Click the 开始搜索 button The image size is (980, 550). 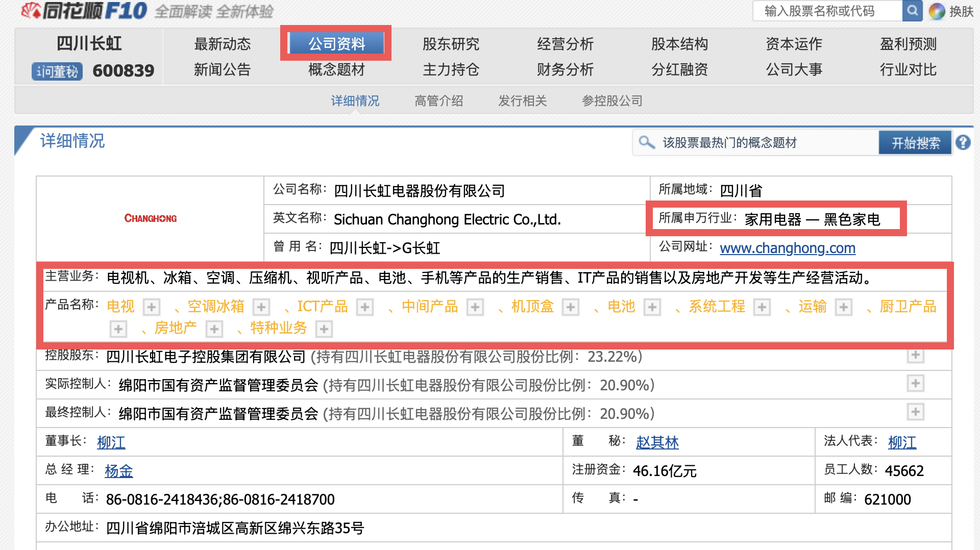(915, 143)
